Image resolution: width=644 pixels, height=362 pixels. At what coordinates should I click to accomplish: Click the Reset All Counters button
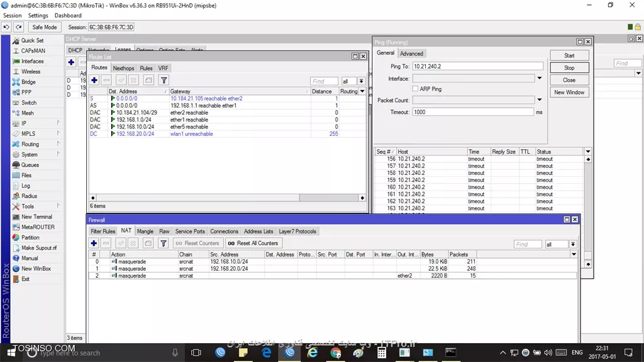[x=253, y=243]
